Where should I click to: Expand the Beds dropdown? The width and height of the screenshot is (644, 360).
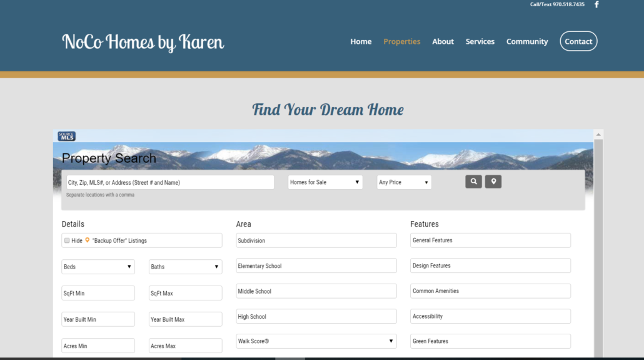click(x=98, y=267)
